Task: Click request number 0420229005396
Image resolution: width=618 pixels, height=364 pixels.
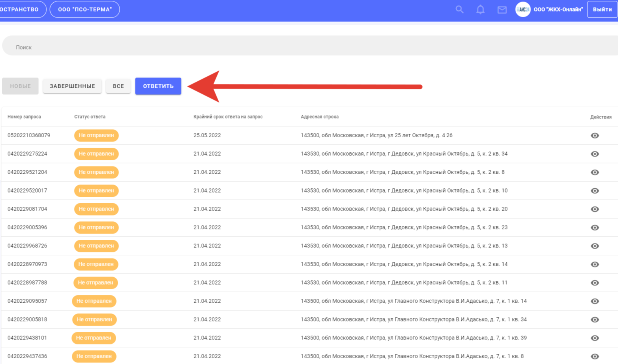Action: pyautogui.click(x=27, y=227)
